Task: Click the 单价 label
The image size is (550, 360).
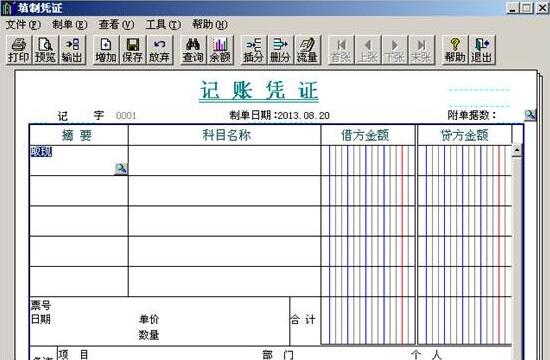Action: (149, 319)
